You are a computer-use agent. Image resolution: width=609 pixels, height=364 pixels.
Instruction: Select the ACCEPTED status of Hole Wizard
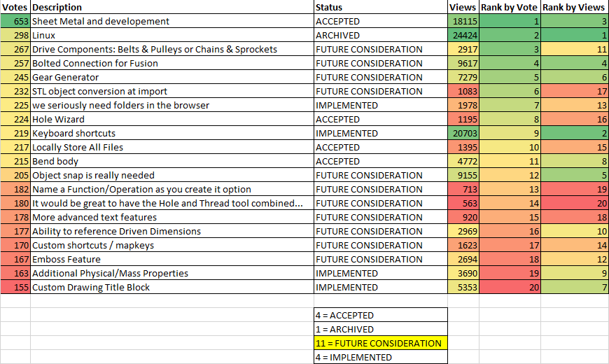(381, 119)
